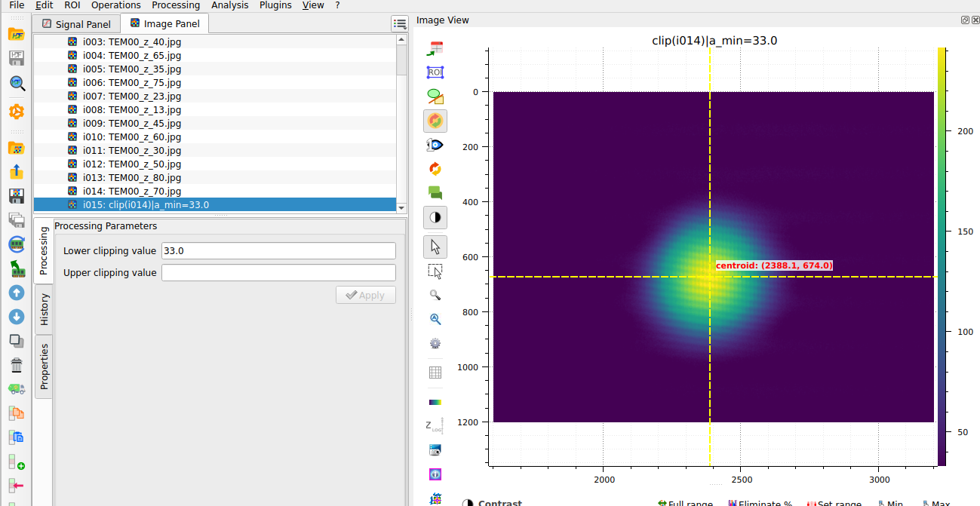The width and height of the screenshot is (980, 506).
Task: Open settings with the orange gear icon
Action: point(17,112)
